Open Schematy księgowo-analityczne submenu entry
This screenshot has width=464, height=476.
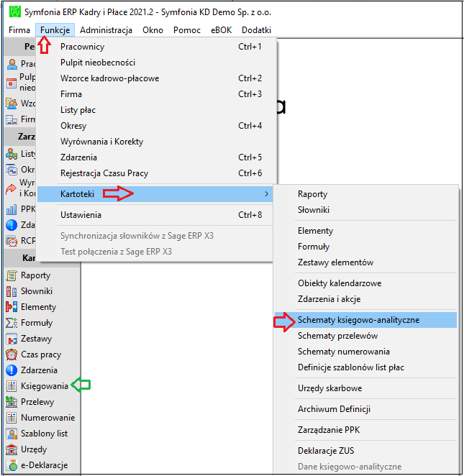pos(365,320)
